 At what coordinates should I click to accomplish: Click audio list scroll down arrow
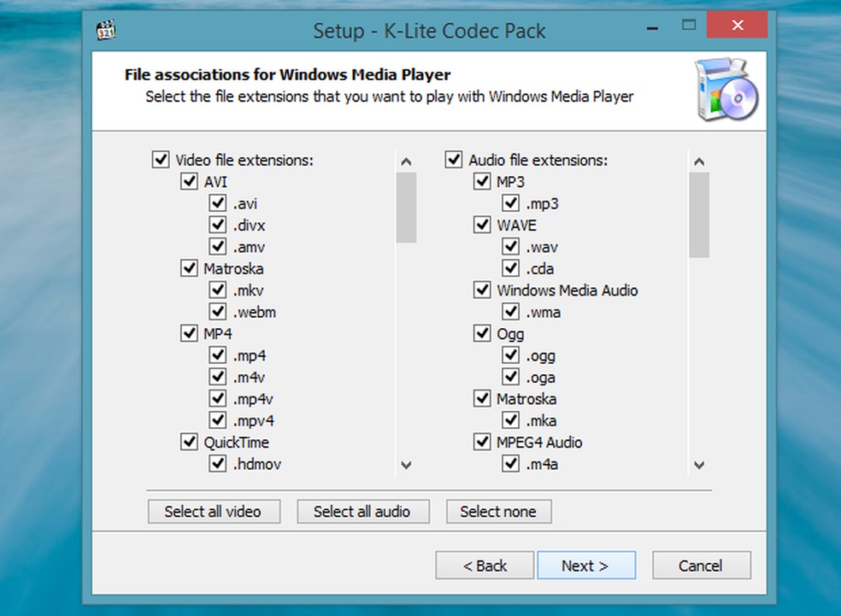click(x=699, y=465)
